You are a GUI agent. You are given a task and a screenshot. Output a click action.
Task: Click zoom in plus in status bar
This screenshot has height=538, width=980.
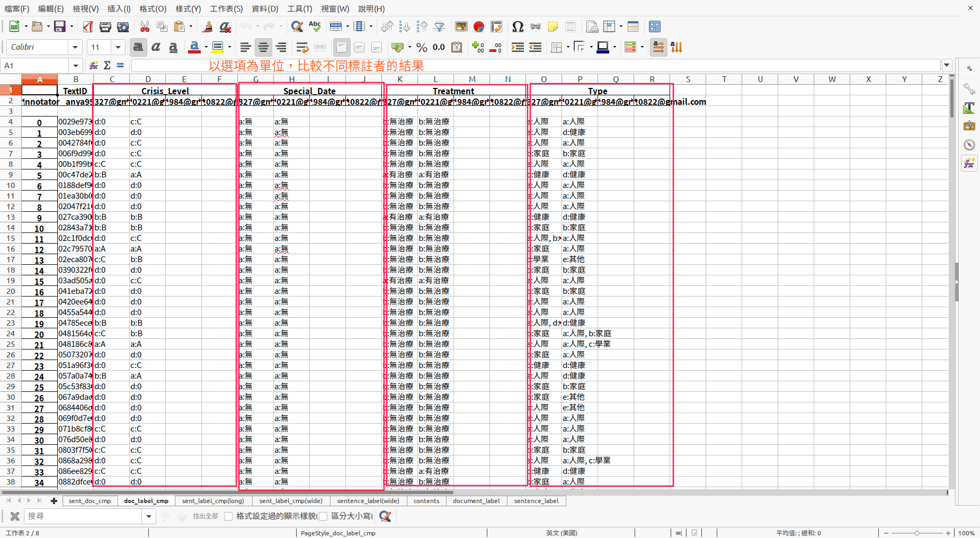948,533
